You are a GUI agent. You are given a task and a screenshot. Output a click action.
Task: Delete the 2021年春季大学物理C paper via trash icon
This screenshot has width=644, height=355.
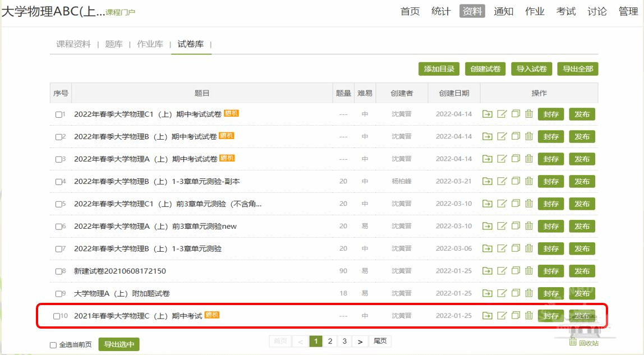529,316
